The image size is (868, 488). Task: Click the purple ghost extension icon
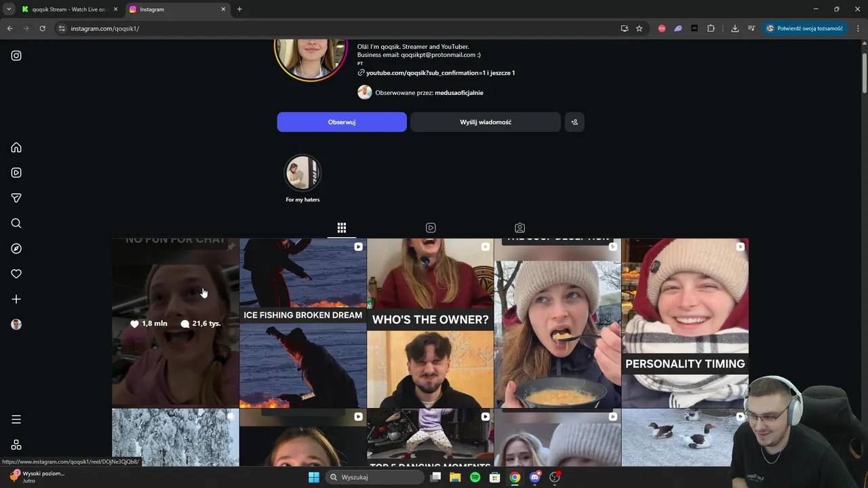(678, 28)
